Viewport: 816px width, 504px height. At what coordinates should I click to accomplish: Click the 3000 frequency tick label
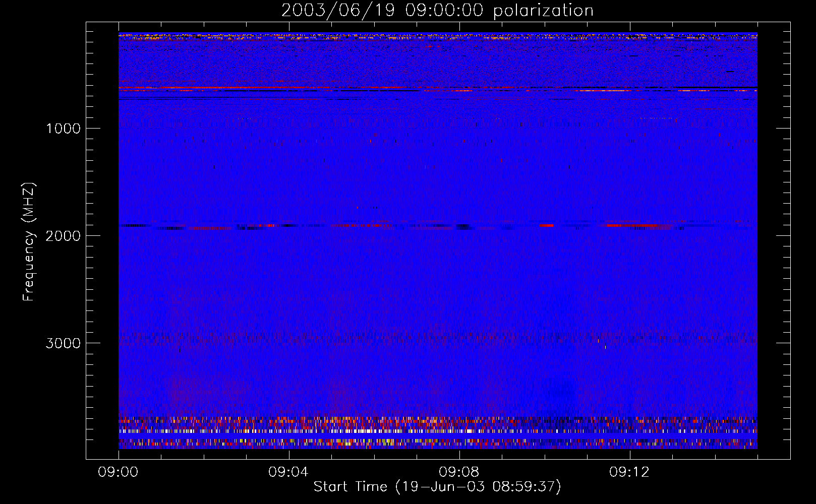[x=63, y=343]
